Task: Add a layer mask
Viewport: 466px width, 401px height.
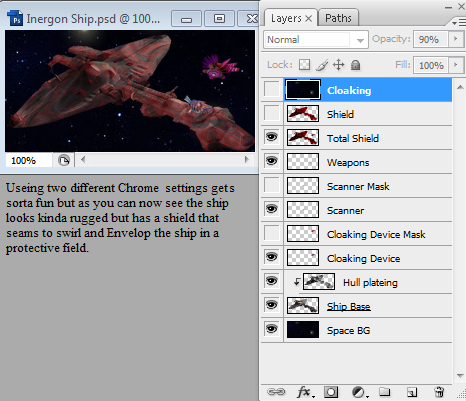Action: 331,392
